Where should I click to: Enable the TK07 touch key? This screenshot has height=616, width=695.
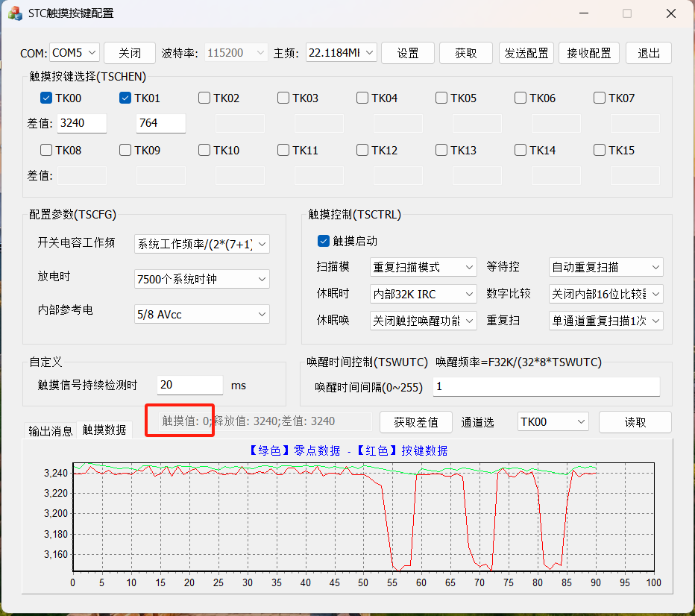pyautogui.click(x=600, y=98)
